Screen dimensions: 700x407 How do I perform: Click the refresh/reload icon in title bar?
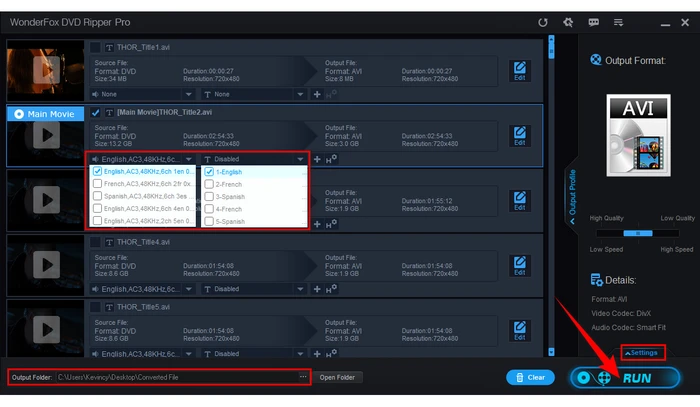point(542,22)
